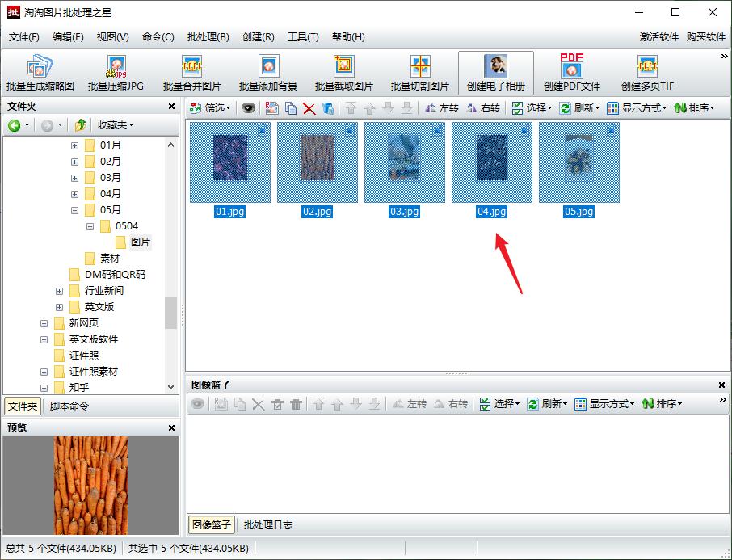This screenshot has height=560, width=732.
Task: Select the 04.jpg thumbnail
Action: point(492,162)
